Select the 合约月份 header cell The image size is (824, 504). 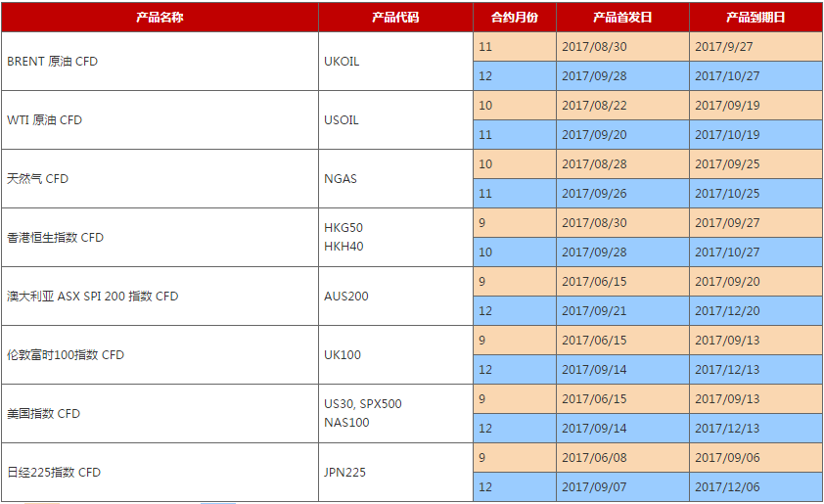[x=514, y=18]
